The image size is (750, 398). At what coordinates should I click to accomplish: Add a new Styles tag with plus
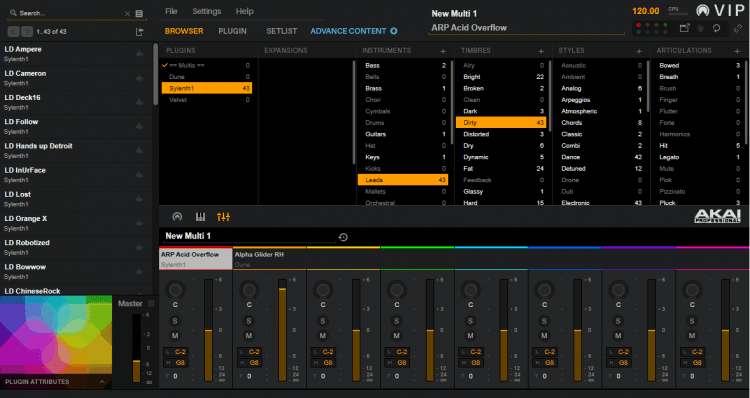(x=639, y=51)
